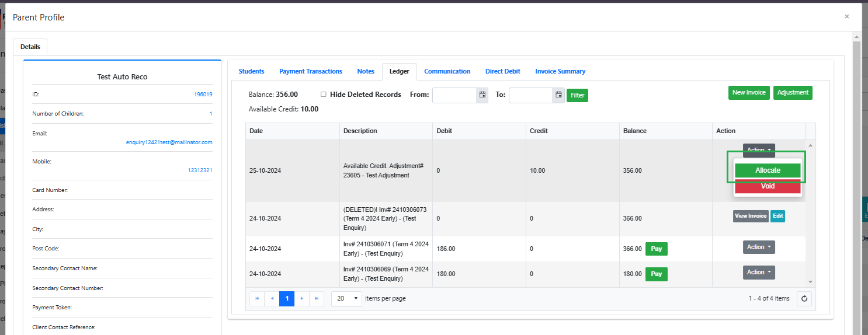
Task: Select page 1 in pager
Action: pyautogui.click(x=287, y=298)
